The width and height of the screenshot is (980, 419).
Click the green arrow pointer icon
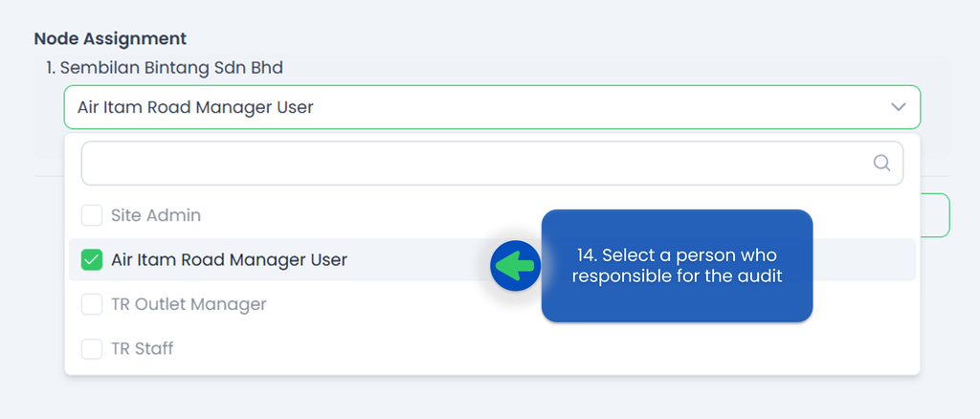(x=515, y=266)
